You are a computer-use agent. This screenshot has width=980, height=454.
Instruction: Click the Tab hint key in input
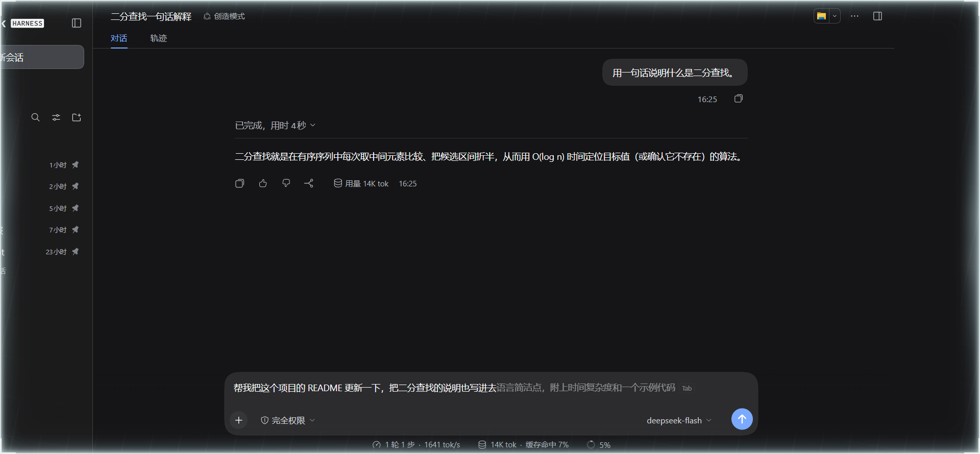(x=687, y=389)
